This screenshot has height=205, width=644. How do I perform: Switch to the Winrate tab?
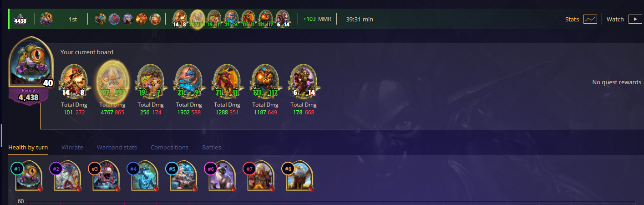[x=72, y=147]
